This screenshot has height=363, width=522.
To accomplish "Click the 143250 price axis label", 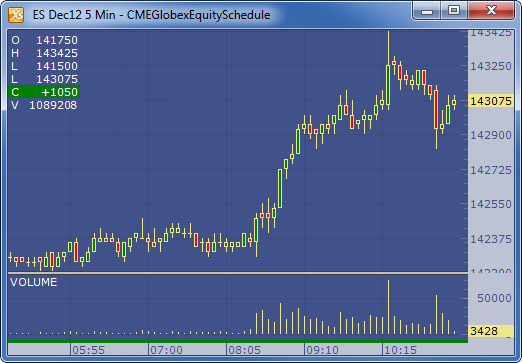I will (x=491, y=66).
